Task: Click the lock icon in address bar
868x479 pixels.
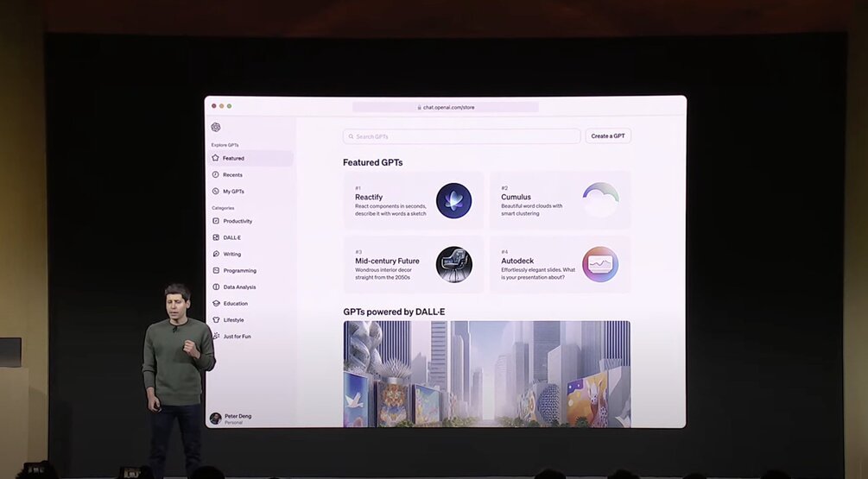Action: 420,107
